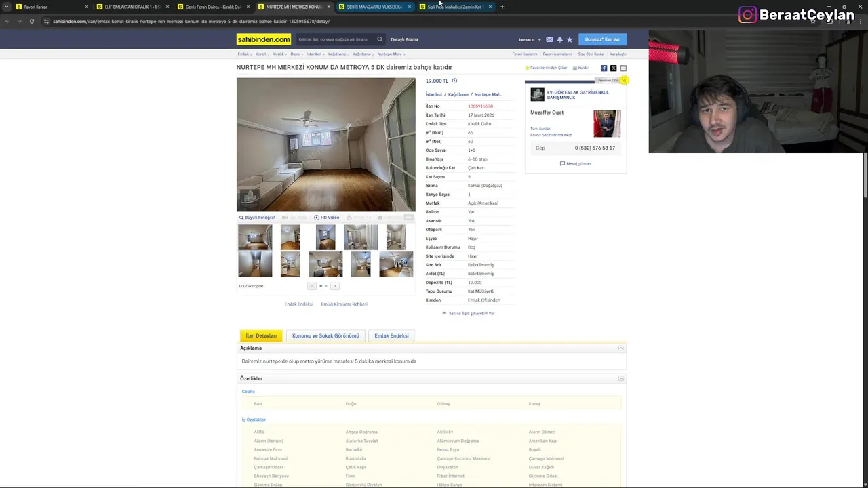
Task: Open agent Muzaffer Öget's profile photo
Action: click(606, 124)
